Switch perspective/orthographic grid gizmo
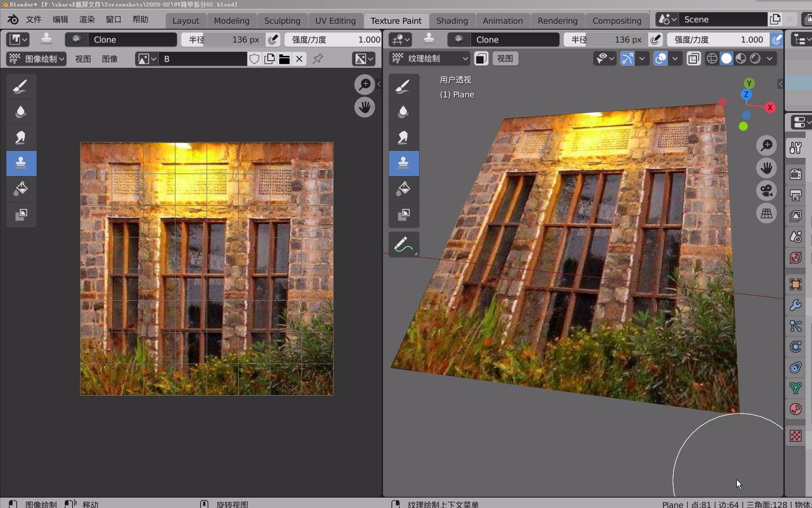 click(x=767, y=214)
